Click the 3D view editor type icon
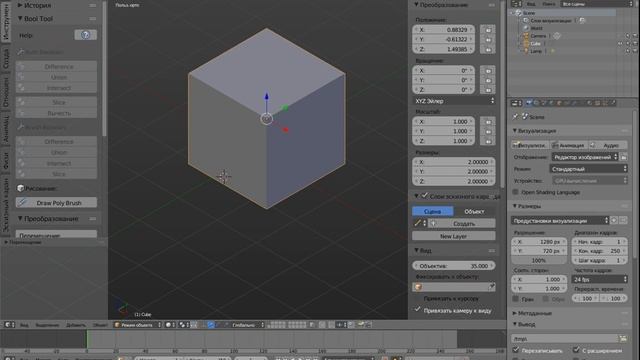Screen dimensions: 640x360 [x=9, y=325]
